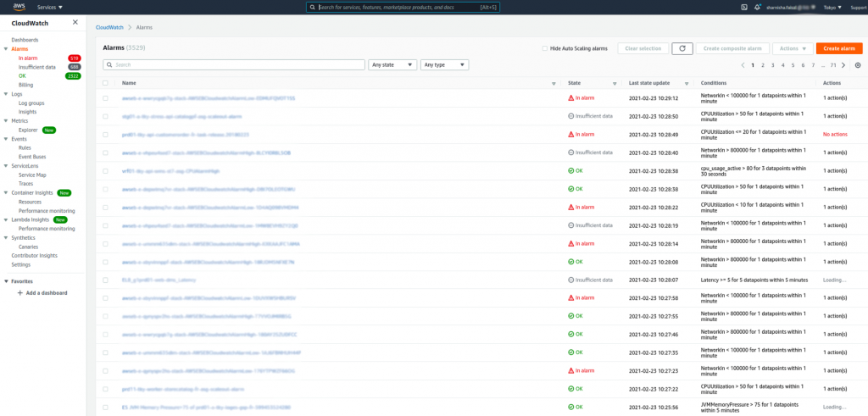The image size is (868, 416).
Task: Sort by the Name column arrow
Action: [554, 84]
